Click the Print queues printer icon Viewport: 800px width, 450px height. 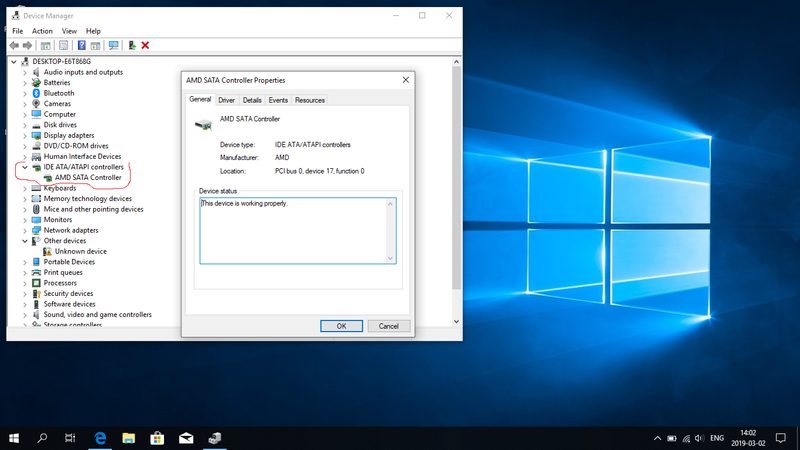[36, 272]
